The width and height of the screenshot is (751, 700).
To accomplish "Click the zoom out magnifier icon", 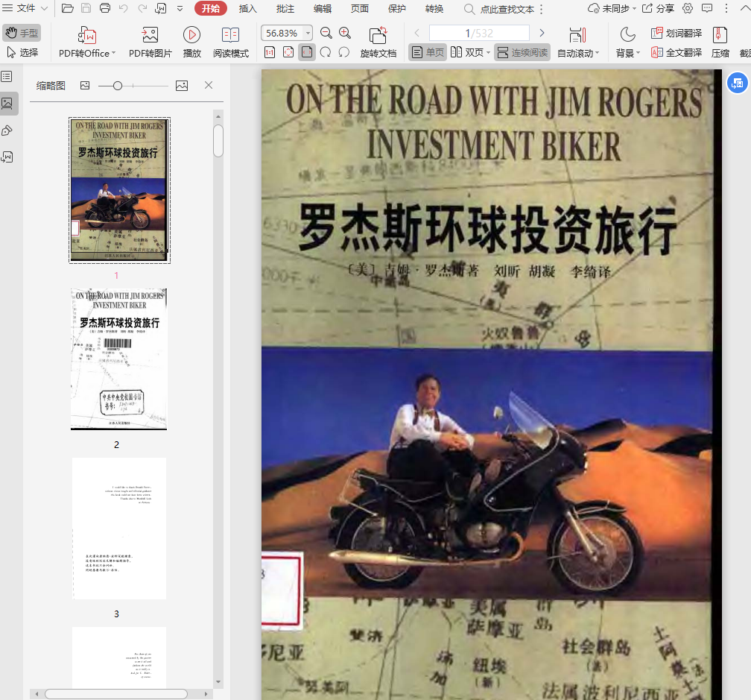I will pos(326,33).
